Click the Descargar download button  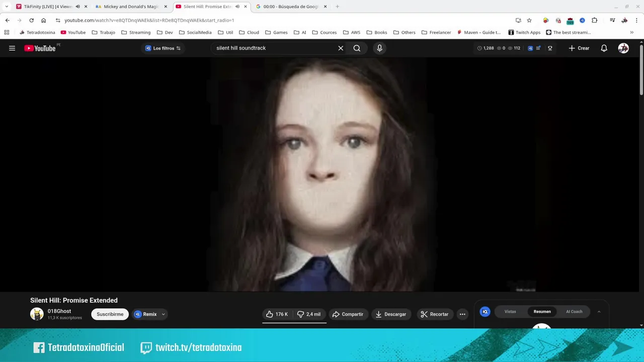391,314
